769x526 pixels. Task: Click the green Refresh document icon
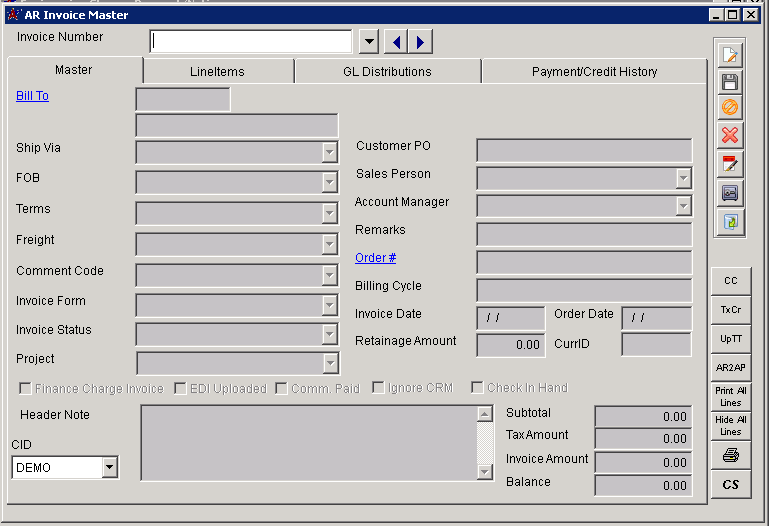point(730,221)
